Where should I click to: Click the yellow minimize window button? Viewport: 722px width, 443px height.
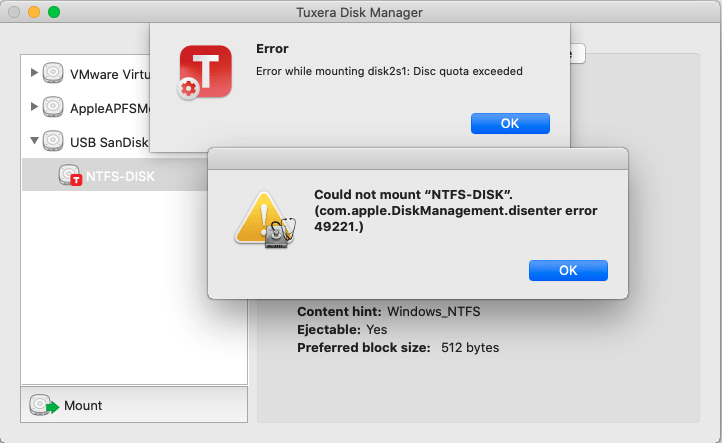click(x=34, y=12)
